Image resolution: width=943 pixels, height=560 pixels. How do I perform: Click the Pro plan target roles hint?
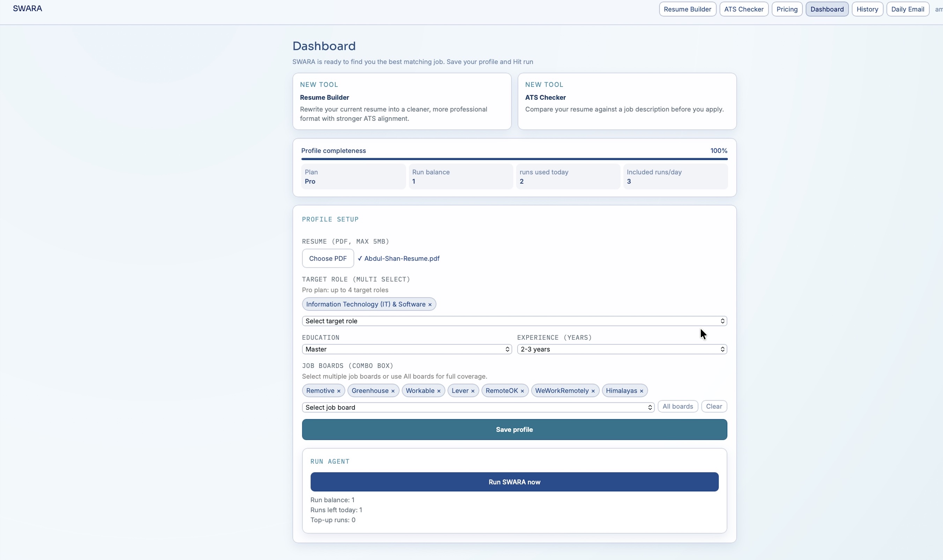[x=345, y=290]
